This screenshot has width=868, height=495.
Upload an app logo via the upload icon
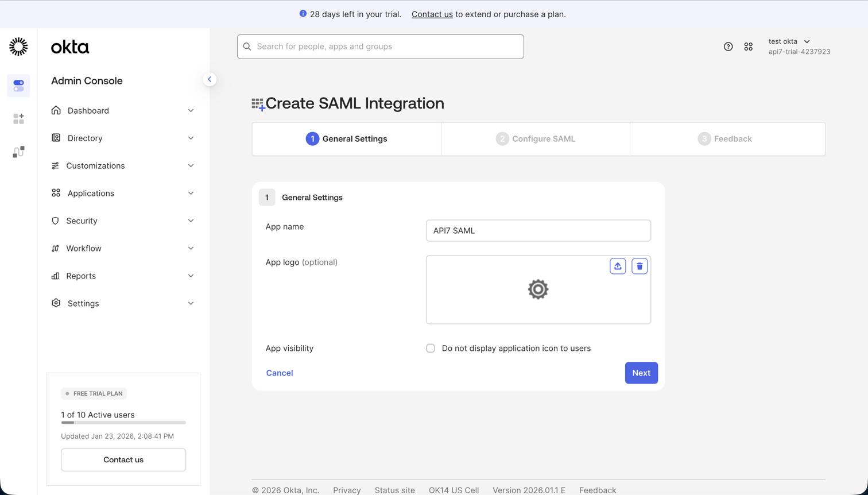[617, 266]
